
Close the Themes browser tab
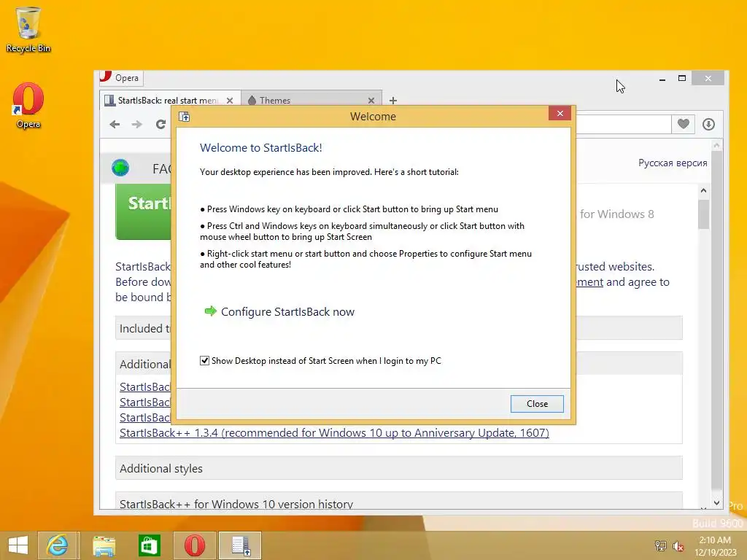click(371, 101)
